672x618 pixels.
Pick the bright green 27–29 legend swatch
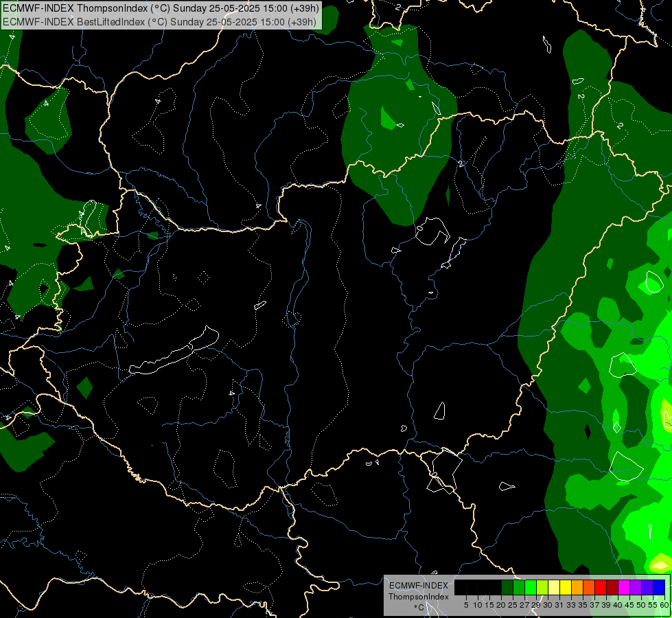pyautogui.click(x=531, y=587)
